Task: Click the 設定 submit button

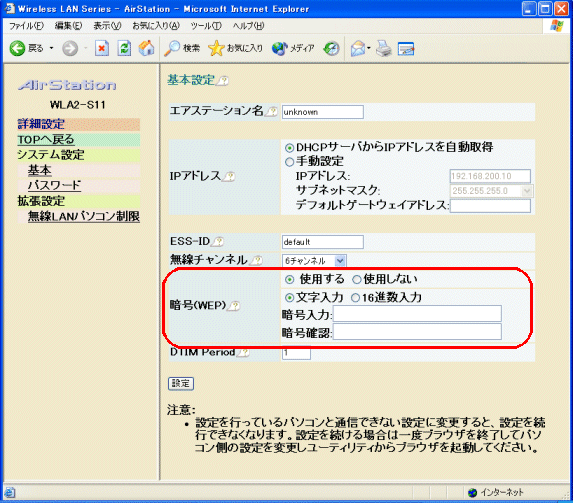Action: [181, 383]
